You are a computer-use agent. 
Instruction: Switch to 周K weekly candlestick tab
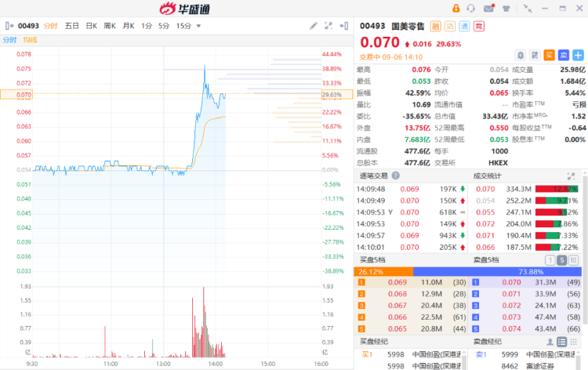click(110, 26)
